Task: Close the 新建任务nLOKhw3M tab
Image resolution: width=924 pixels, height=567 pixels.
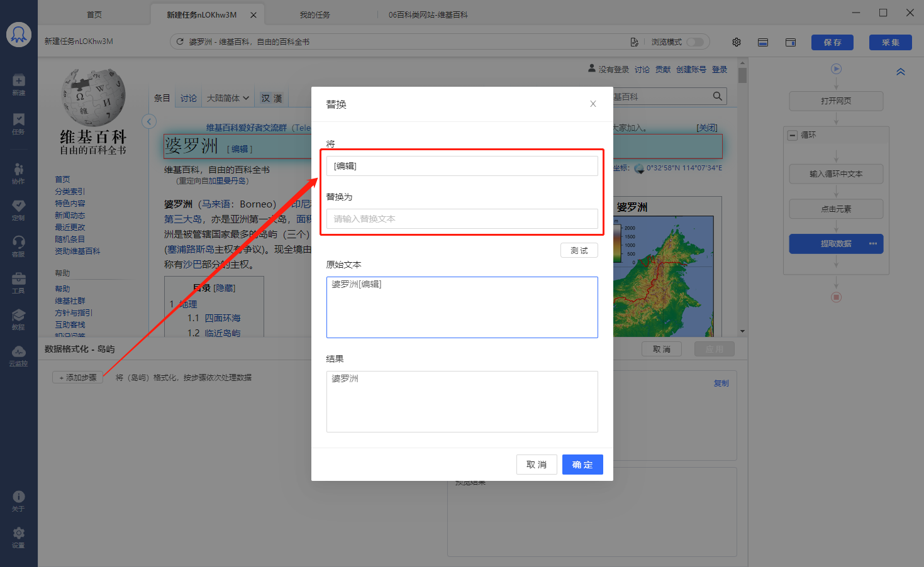Action: (x=253, y=14)
